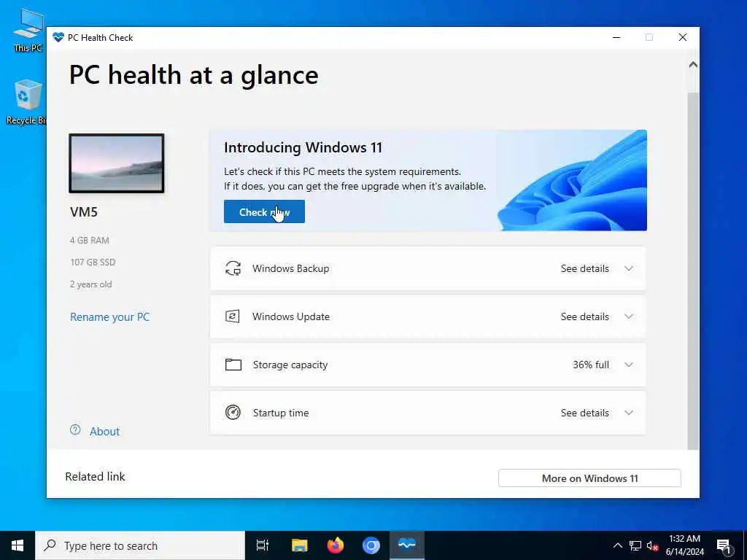Click PC Health Check taskbar icon
The height and width of the screenshot is (560, 747).
point(407,545)
